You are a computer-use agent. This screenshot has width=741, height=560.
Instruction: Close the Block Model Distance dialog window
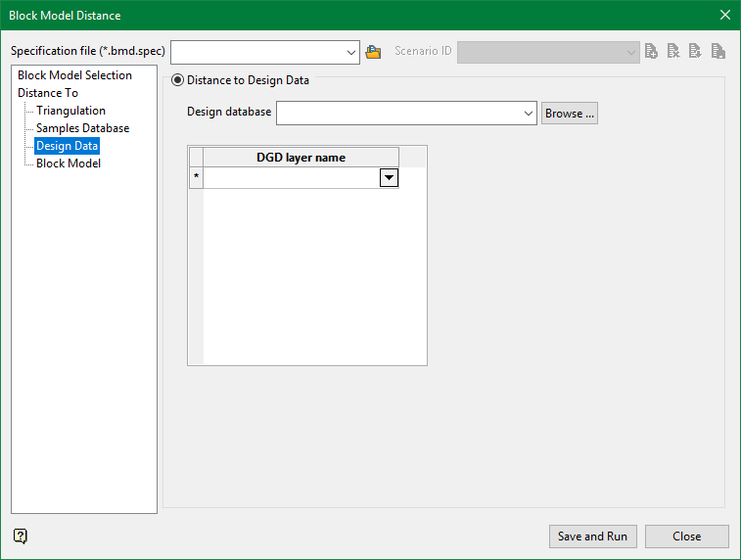pos(724,16)
